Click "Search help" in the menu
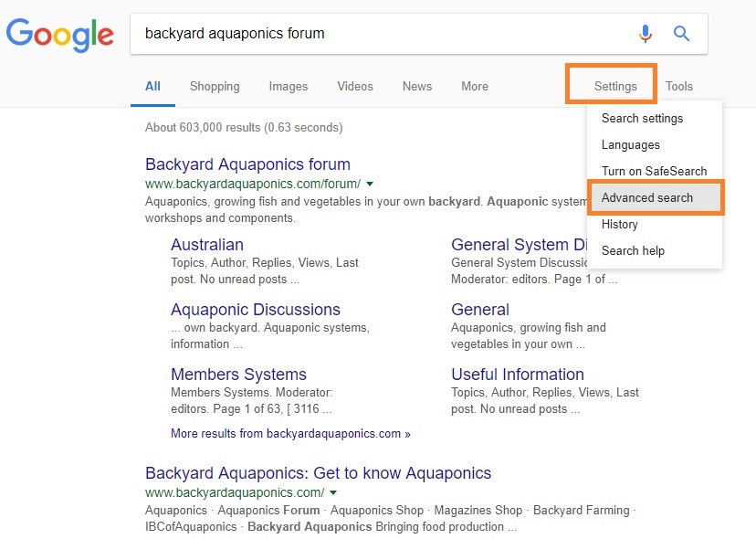 pyautogui.click(x=632, y=250)
